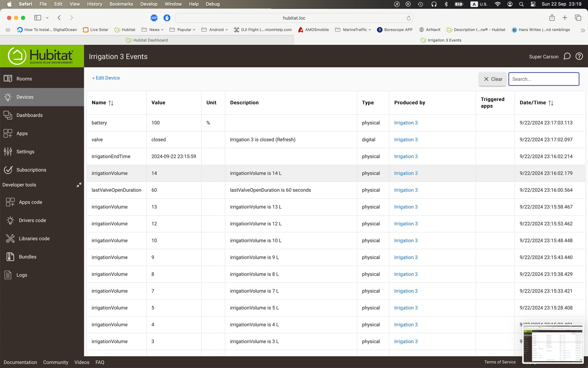Open the Bundles icon

(10, 257)
